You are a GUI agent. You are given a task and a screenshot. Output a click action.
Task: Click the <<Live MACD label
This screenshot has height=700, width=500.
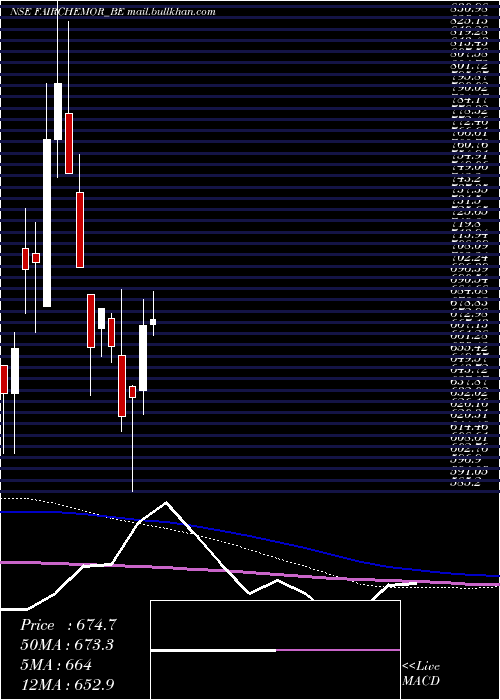(x=421, y=674)
